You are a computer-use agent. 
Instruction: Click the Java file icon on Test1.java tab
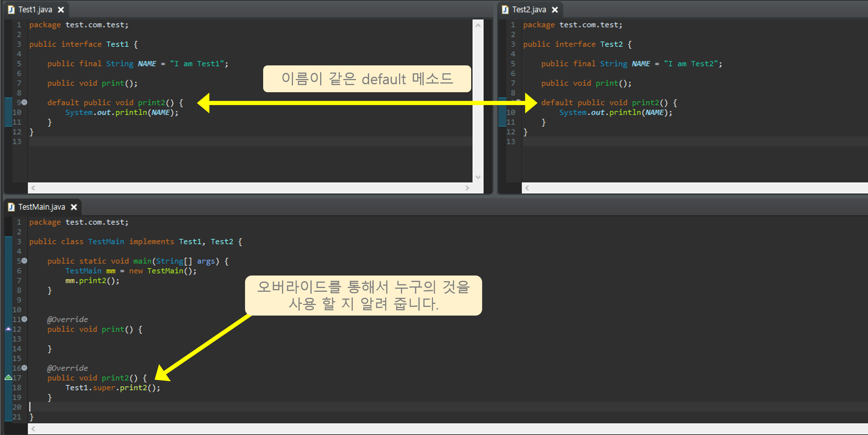point(11,10)
